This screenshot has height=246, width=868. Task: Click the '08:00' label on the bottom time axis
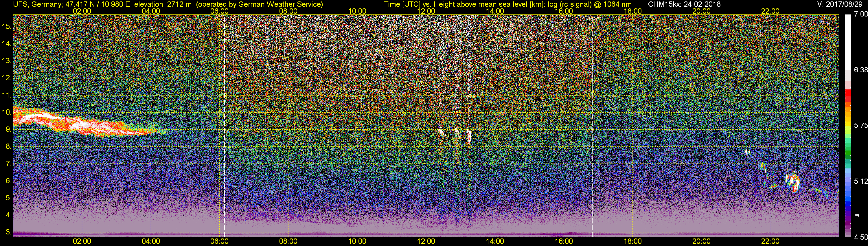(288, 241)
